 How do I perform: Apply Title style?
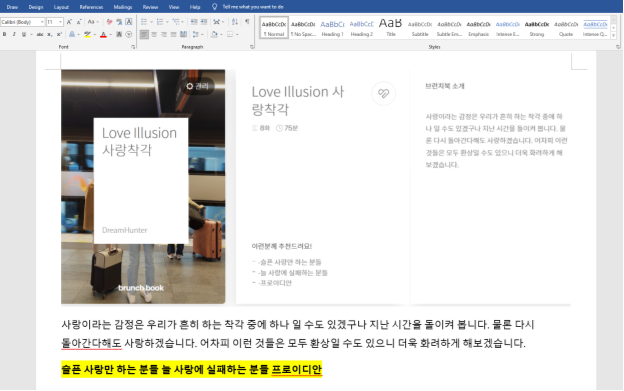[390, 28]
